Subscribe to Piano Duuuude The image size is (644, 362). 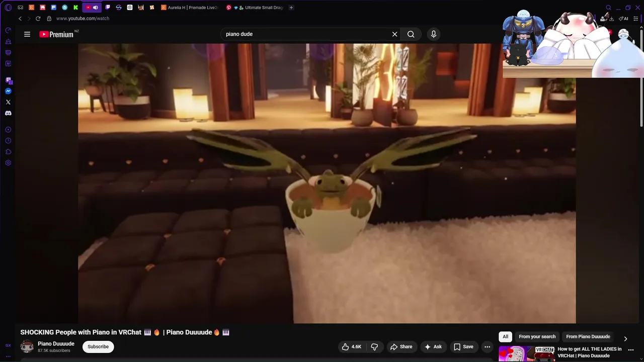coord(98,346)
